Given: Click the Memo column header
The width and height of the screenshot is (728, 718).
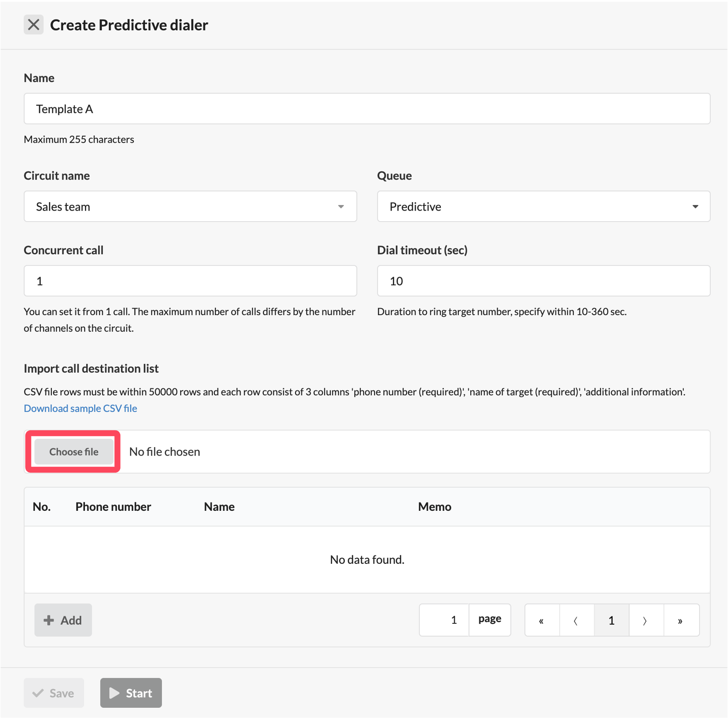Looking at the screenshot, I should click(435, 507).
